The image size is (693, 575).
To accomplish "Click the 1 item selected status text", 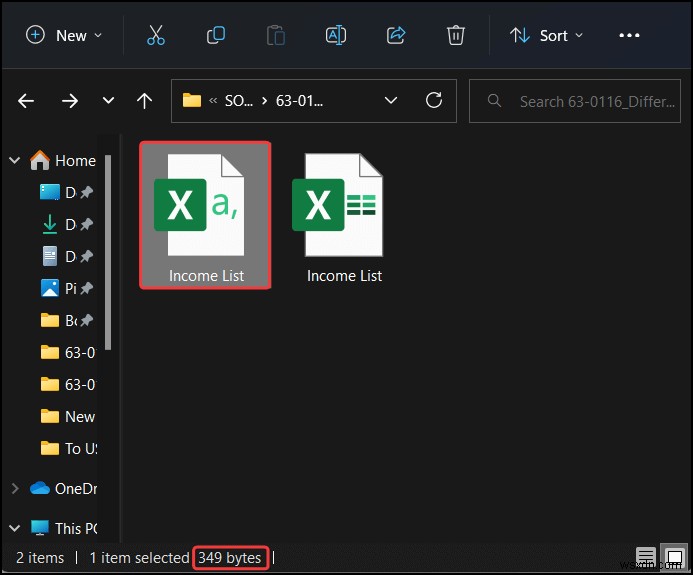I will tap(139, 558).
